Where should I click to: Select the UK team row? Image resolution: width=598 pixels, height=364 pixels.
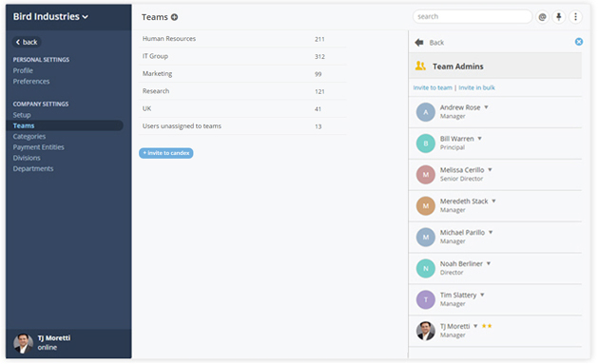[x=242, y=109]
